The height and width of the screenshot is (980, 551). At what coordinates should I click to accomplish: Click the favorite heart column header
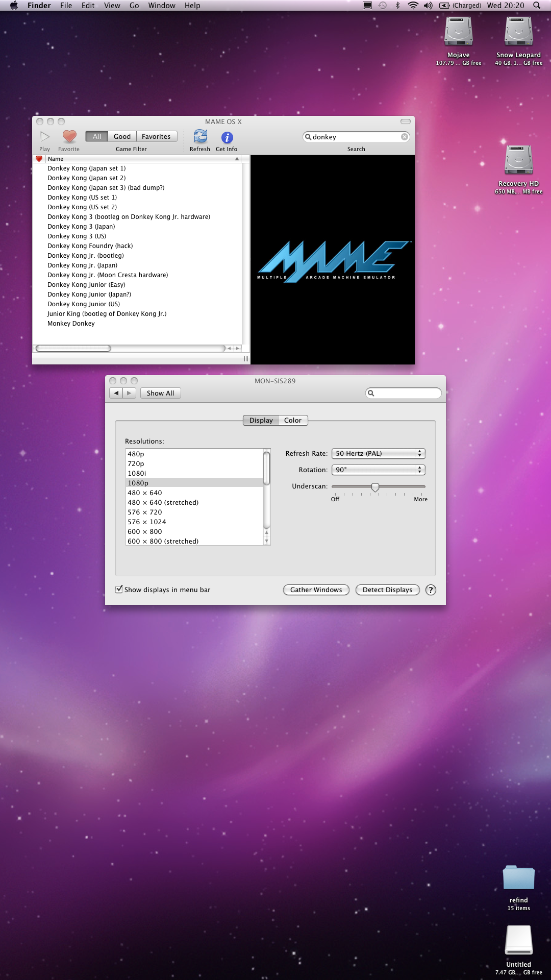39,159
